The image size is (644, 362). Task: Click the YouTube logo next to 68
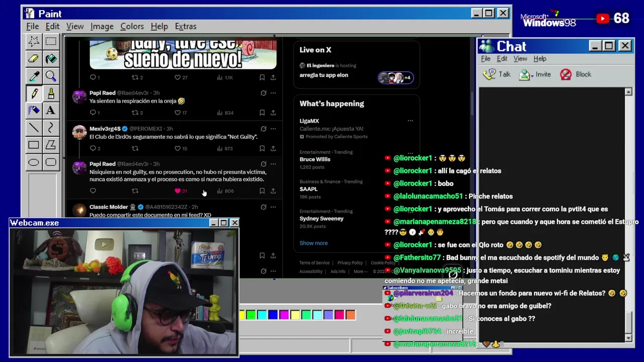(603, 19)
